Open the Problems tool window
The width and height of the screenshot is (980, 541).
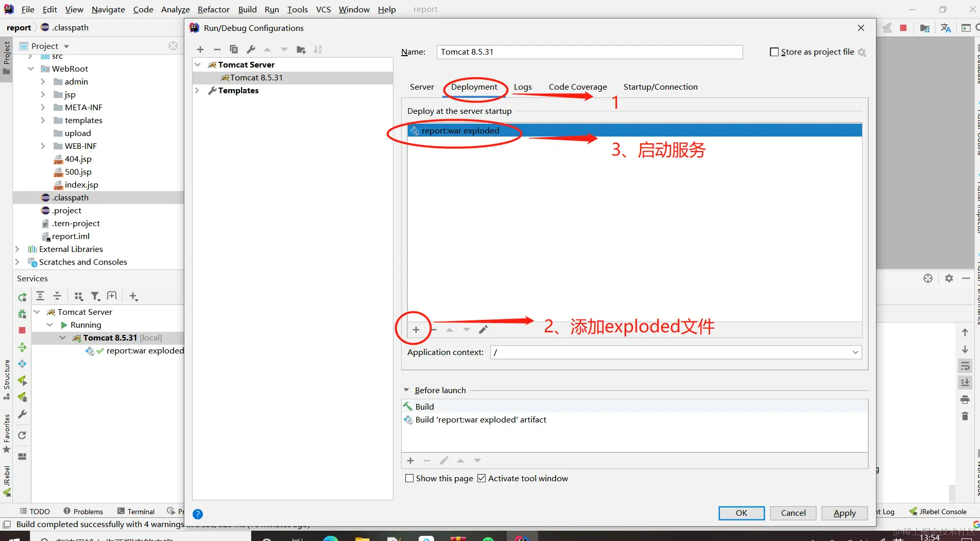pyautogui.click(x=83, y=512)
